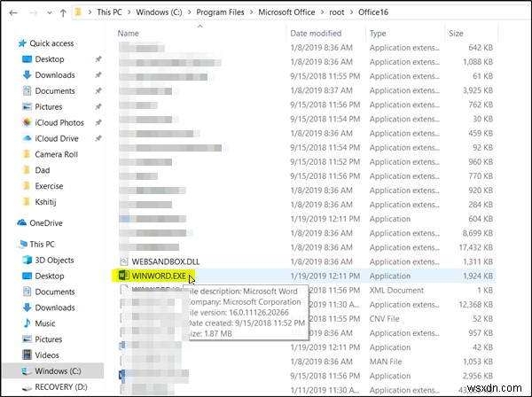Open Dad folder
The height and width of the screenshot is (397, 532).
point(43,170)
